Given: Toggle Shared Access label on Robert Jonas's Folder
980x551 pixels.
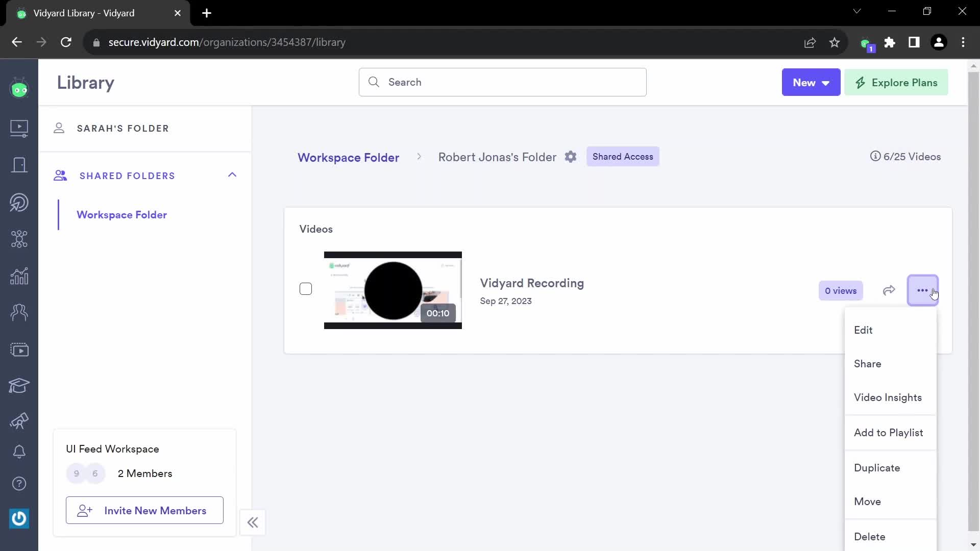Looking at the screenshot, I should point(623,156).
